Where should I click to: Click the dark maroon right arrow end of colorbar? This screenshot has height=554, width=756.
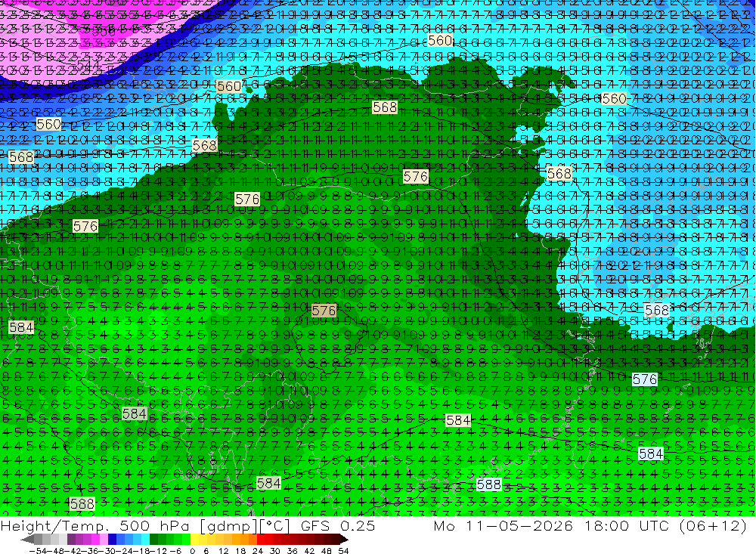344,539
